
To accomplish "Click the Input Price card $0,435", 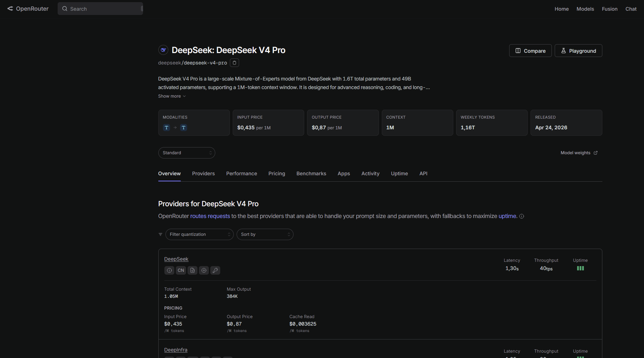I will click(x=268, y=123).
